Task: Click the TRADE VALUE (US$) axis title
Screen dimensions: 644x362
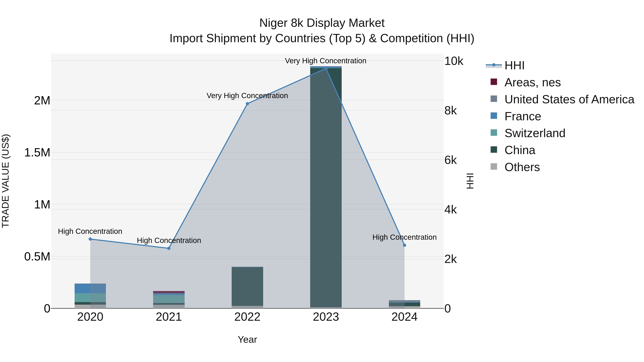Action: coord(6,181)
